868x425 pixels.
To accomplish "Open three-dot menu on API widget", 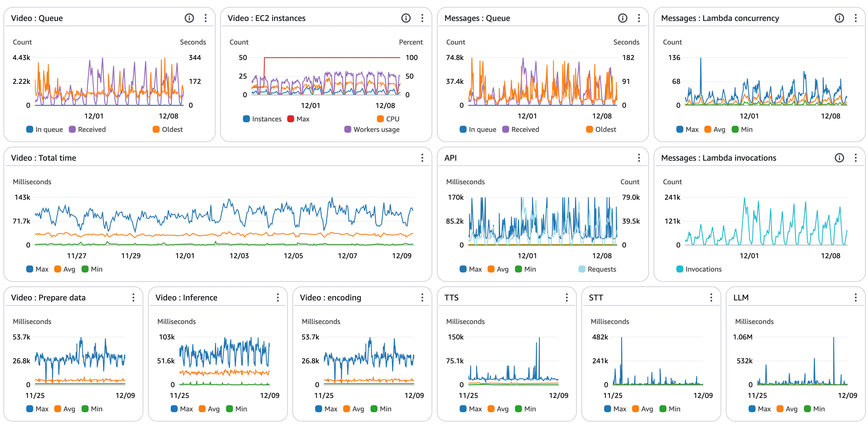I will pos(638,158).
